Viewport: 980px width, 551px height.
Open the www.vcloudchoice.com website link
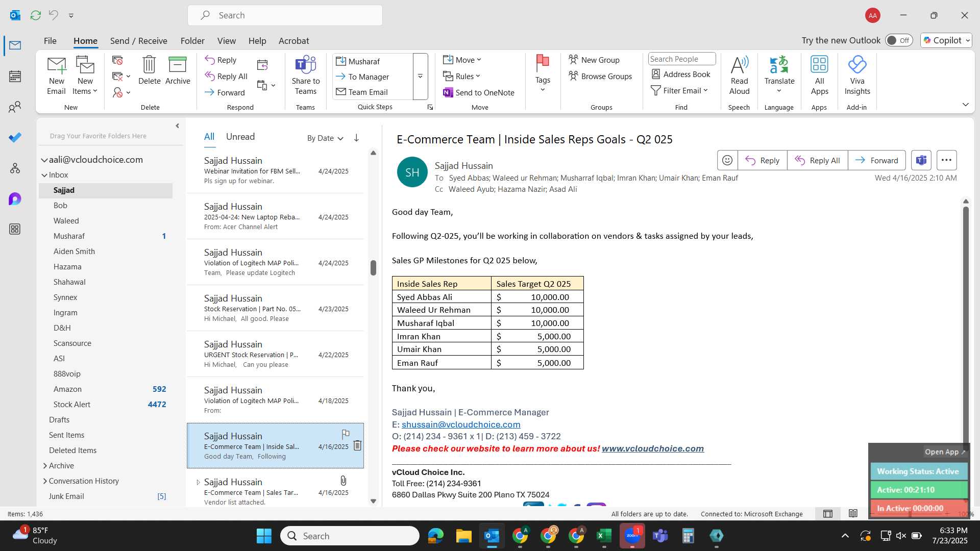652,448
